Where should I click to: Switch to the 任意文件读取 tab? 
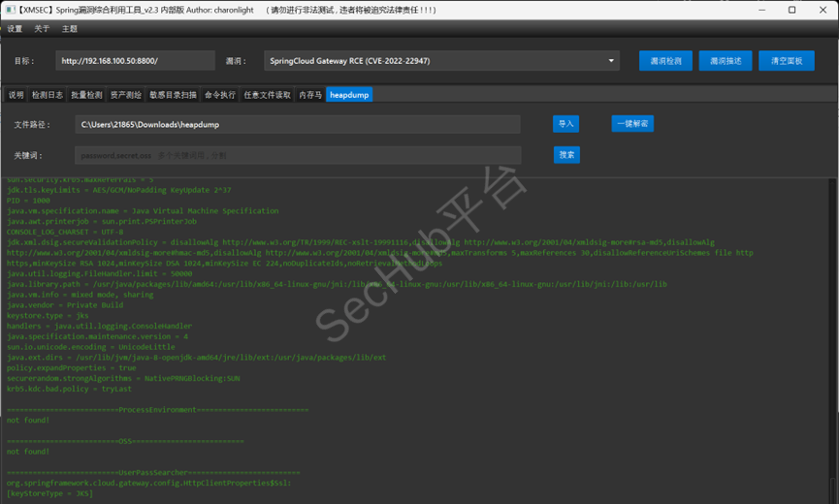tap(267, 95)
